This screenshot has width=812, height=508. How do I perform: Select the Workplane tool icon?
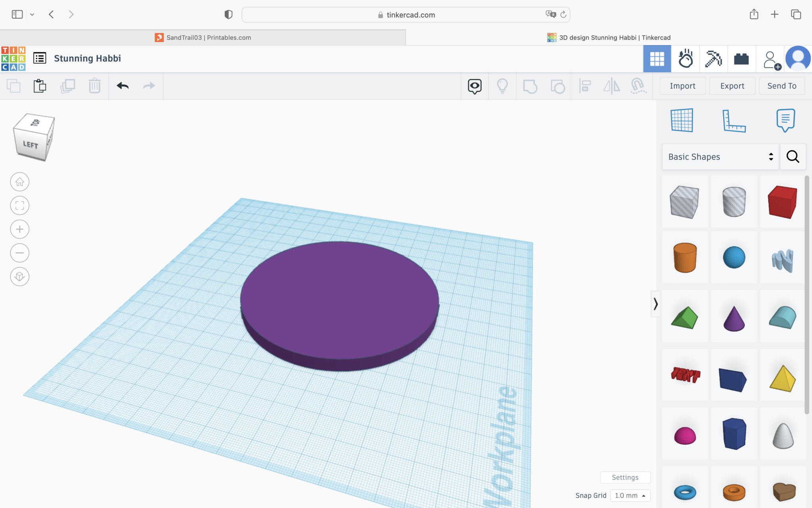pos(682,120)
